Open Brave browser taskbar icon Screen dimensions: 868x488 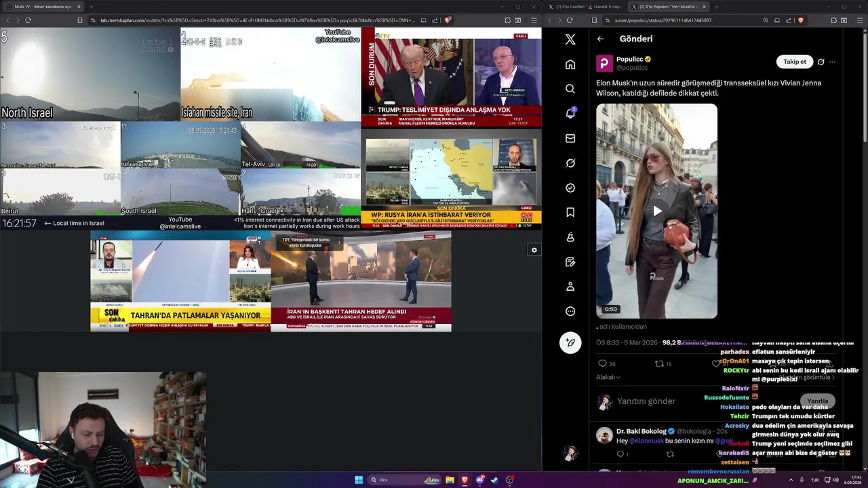point(465,480)
